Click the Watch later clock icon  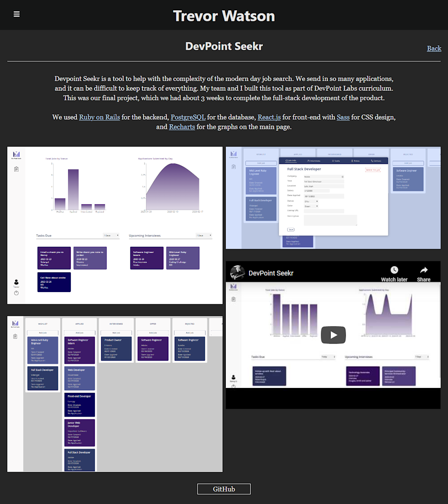click(394, 270)
